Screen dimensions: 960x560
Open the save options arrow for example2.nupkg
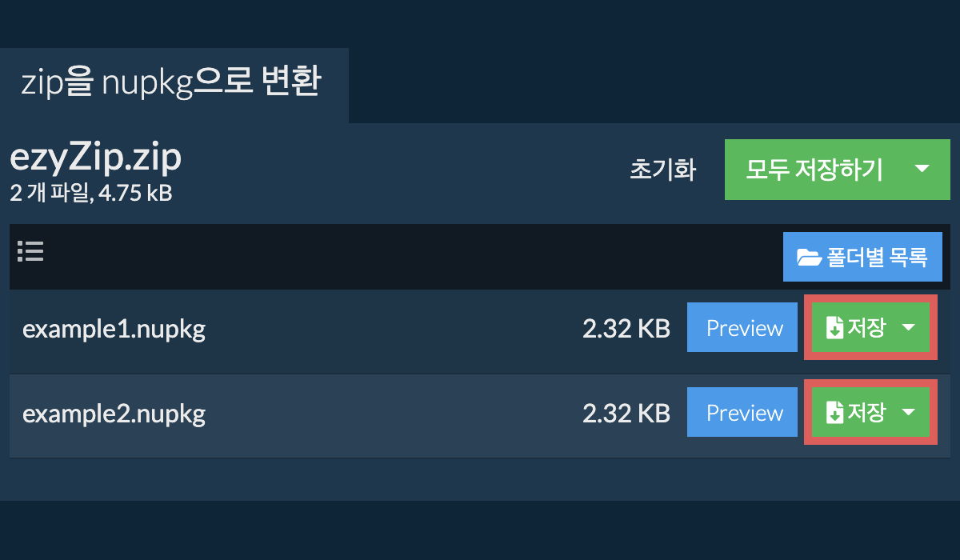coord(908,413)
